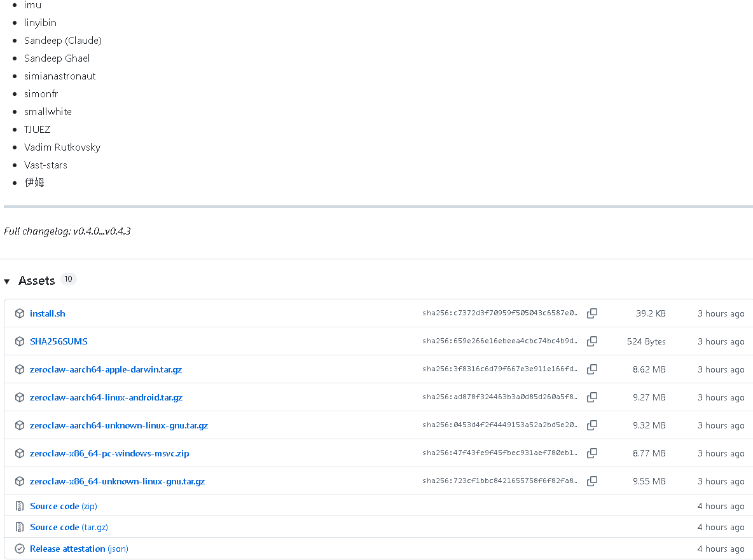Download zeroclaw-aarch64-unknown-linux-gnu.tar.gz
This screenshot has width=753, height=560.
pyautogui.click(x=119, y=425)
